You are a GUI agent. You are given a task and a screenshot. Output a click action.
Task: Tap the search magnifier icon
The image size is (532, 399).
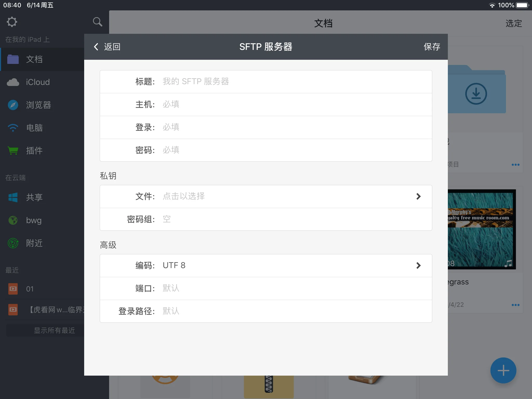97,22
